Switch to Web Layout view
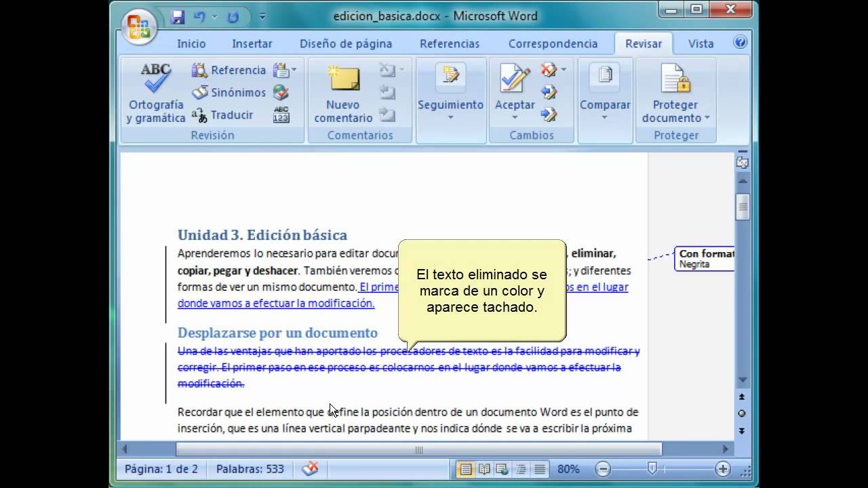The image size is (868, 488). (502, 469)
